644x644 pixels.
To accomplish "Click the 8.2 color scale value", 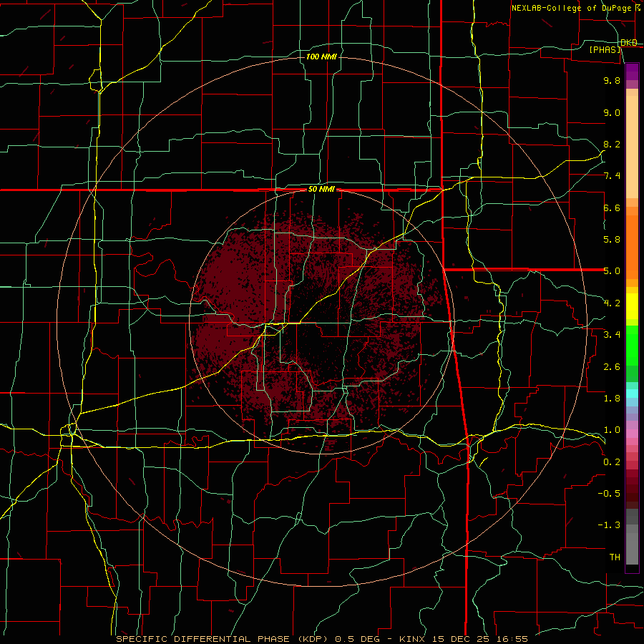I will pyautogui.click(x=612, y=144).
